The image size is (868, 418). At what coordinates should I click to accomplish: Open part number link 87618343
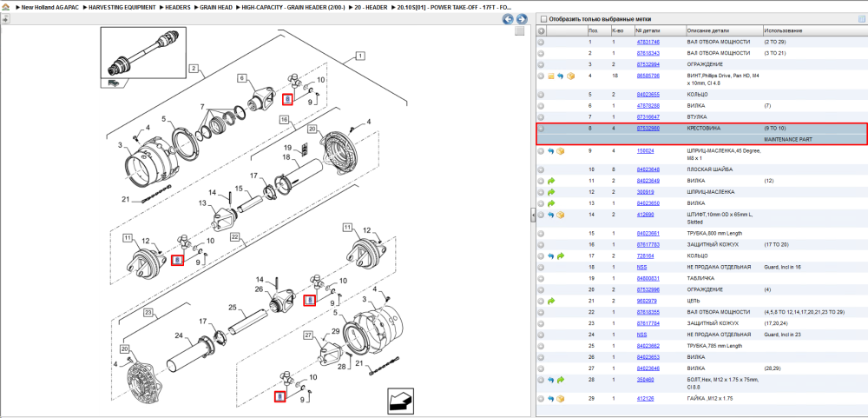[x=648, y=53]
